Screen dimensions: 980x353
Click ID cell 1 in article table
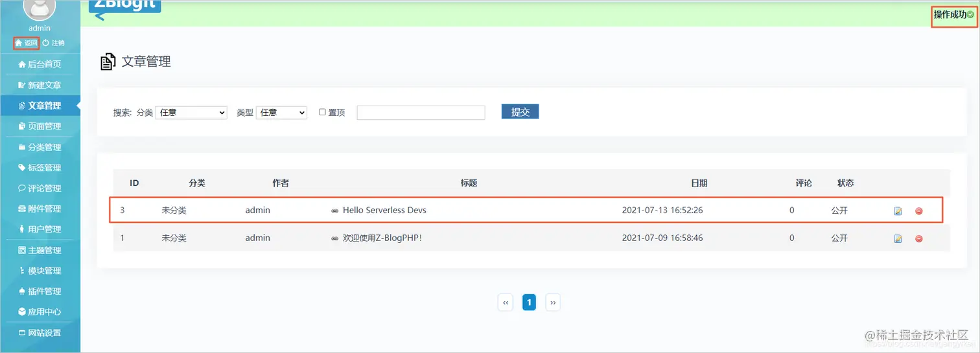(122, 238)
